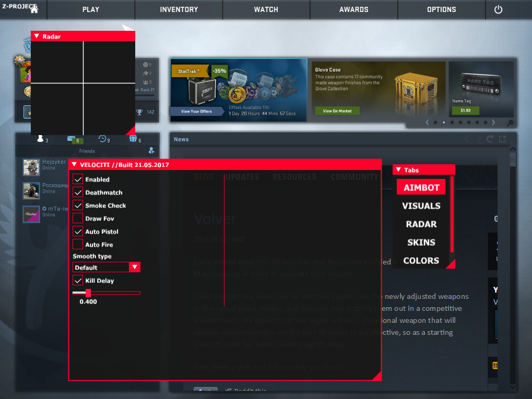This screenshot has width=532, height=399.
Task: Select mTa-iw friend avatar
Action: pyautogui.click(x=31, y=214)
